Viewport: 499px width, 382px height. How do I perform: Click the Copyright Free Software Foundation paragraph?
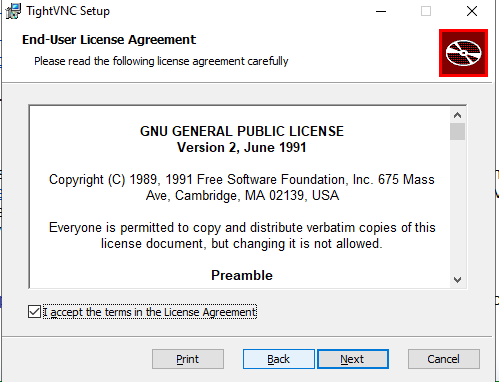[242, 187]
